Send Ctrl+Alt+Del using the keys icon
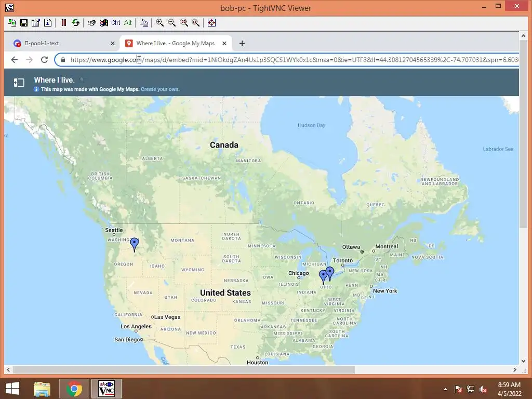The image size is (532, 399). click(91, 23)
